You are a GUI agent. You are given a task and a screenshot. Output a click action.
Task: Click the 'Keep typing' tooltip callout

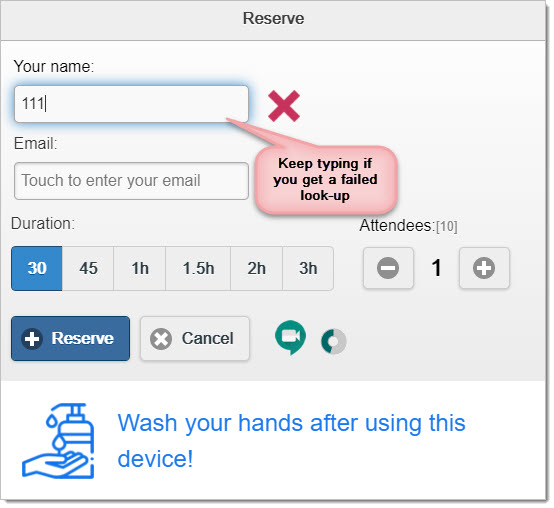[326, 180]
